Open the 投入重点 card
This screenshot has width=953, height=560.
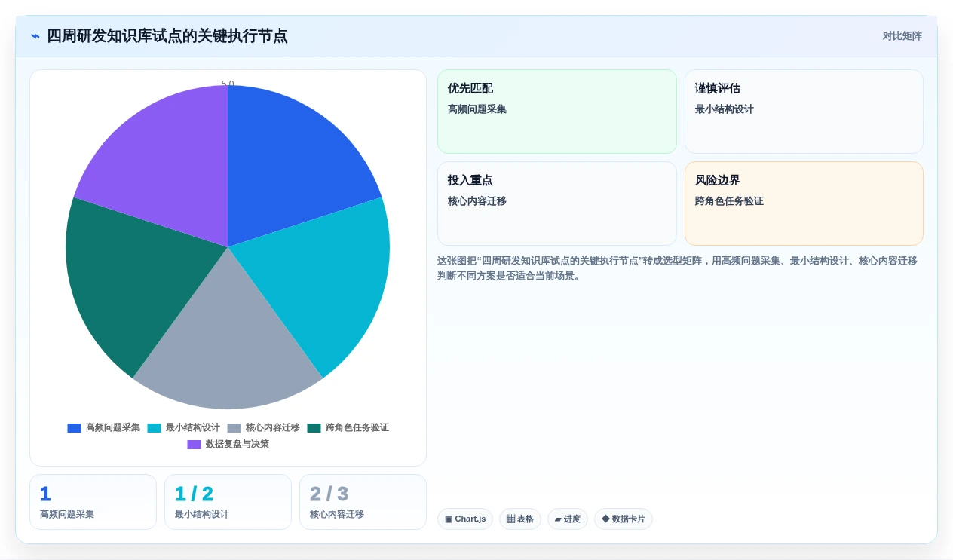[557, 203]
